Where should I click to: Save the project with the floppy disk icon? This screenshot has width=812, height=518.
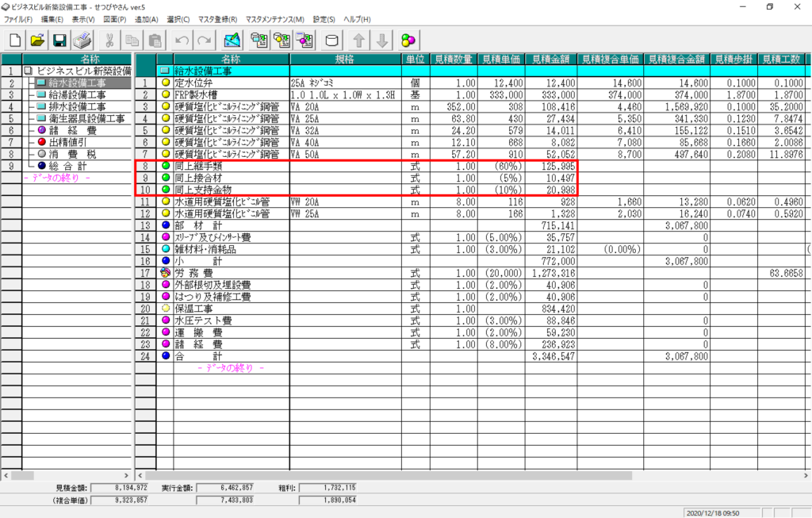click(59, 40)
